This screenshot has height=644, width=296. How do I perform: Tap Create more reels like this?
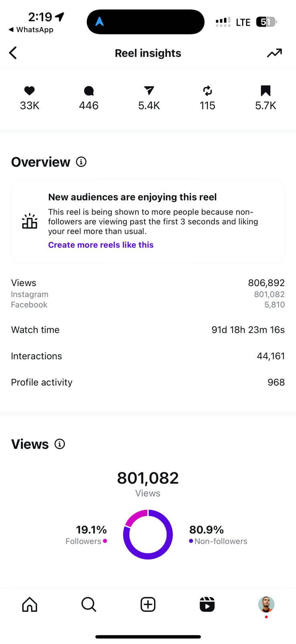[x=101, y=245]
